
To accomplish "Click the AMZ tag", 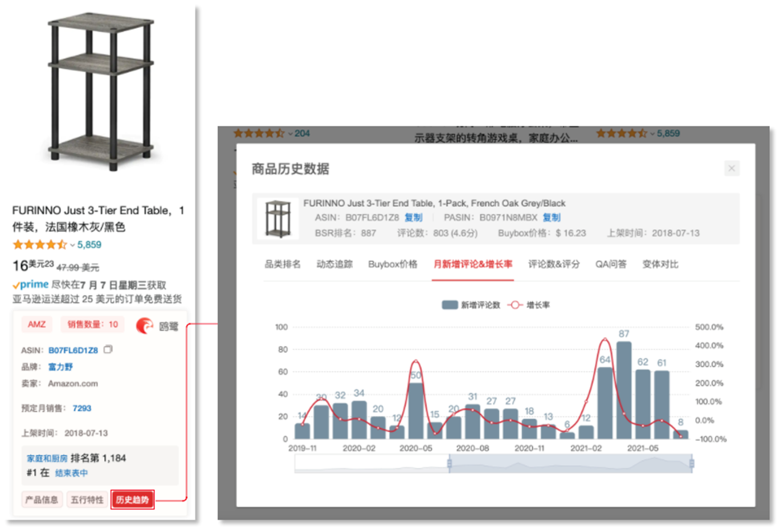I will point(36,324).
